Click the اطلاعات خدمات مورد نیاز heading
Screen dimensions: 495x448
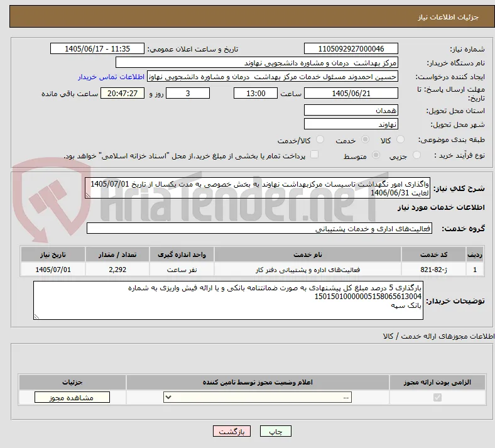tap(441, 207)
